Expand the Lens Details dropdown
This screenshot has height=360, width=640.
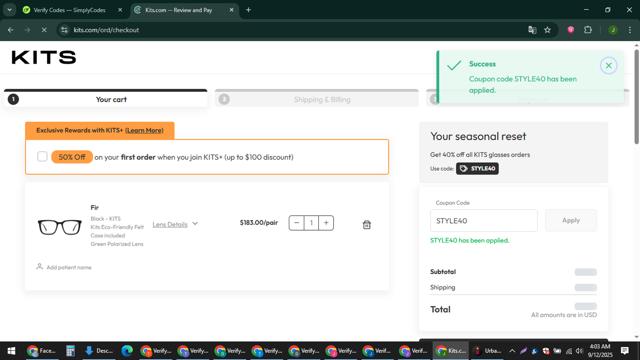click(x=175, y=224)
